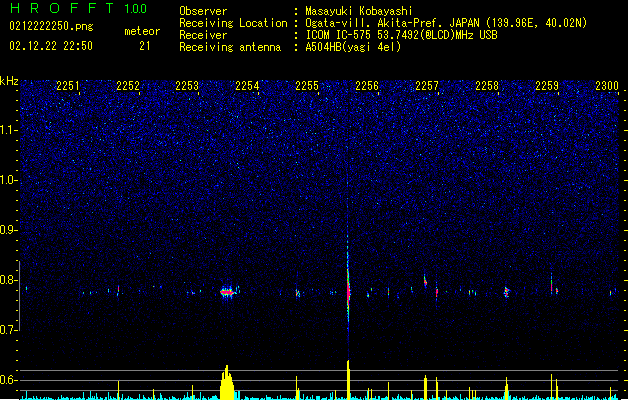Screen dimensions: 629x400
Task: Click frequency axis label 1.1
Action: (8, 130)
